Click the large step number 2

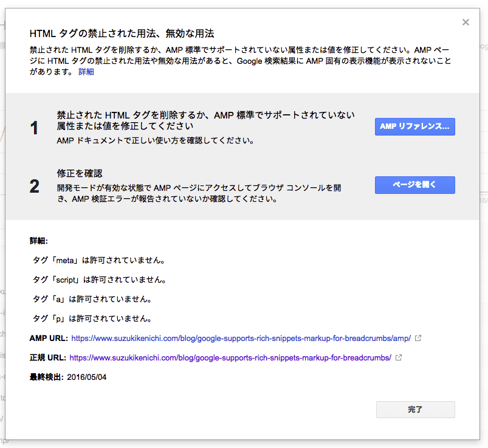pyautogui.click(x=35, y=187)
